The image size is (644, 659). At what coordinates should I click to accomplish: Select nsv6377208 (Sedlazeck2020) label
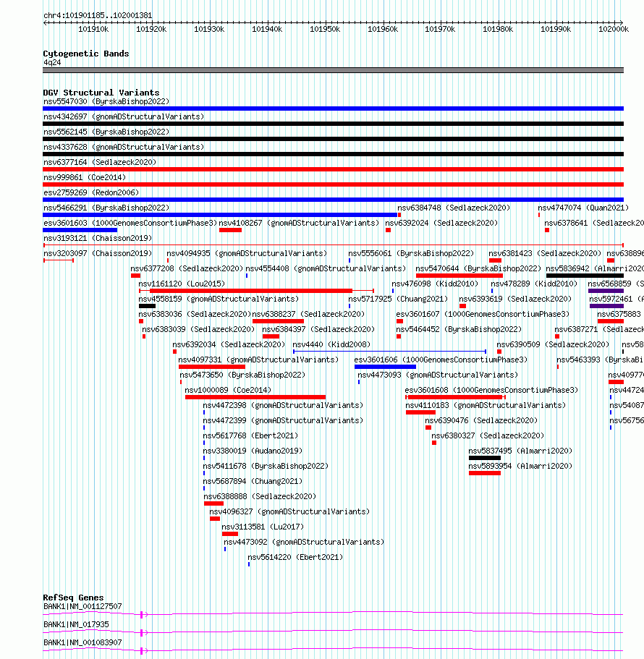pyautogui.click(x=187, y=268)
